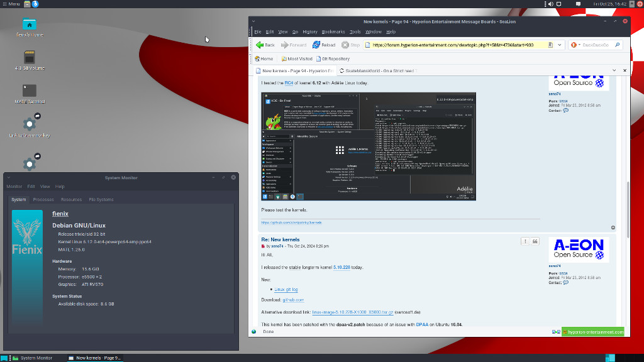Image resolution: width=644 pixels, height=362 pixels.
Task: Click the fenix hostname link in System Monitor
Action: 60,214
